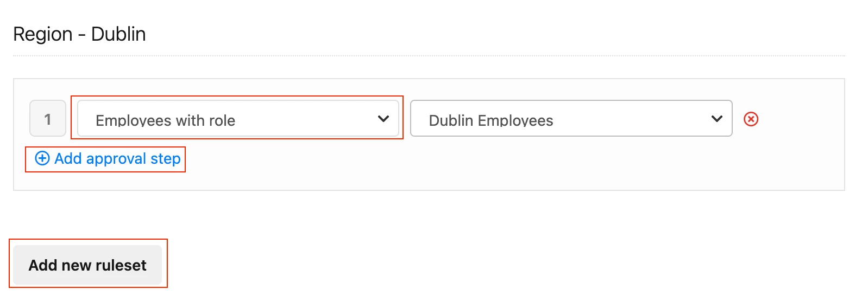Create a new ruleset below Dublin region
Screen dimensions: 868x295
pos(87,265)
